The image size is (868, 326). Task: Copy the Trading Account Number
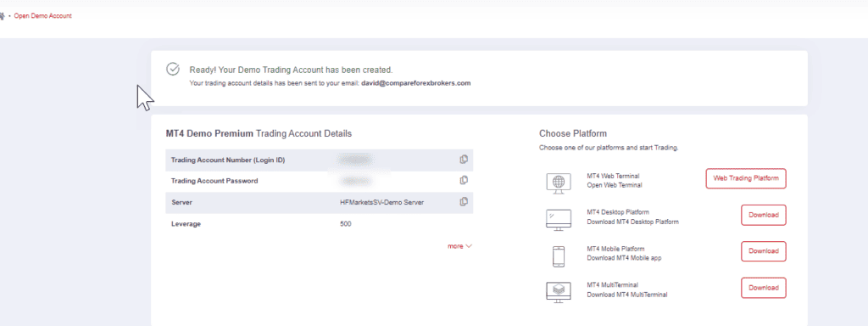[464, 160]
